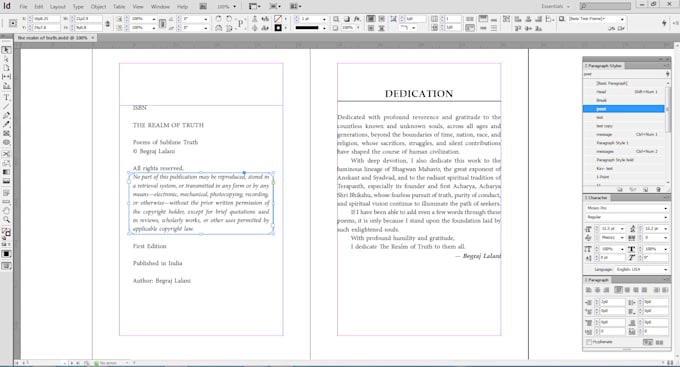680x367 pixels.
Task: Open the View menu
Action: tap(138, 7)
